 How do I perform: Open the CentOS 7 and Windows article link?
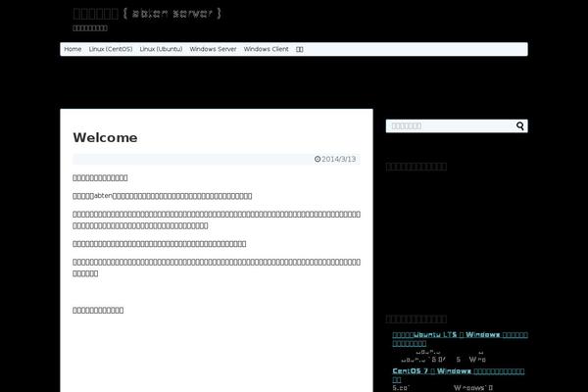(459, 375)
